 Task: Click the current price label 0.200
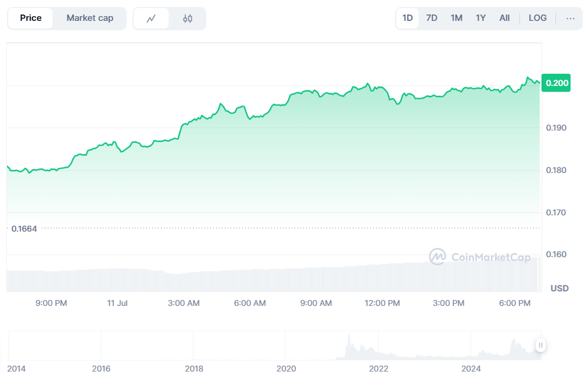tap(557, 83)
